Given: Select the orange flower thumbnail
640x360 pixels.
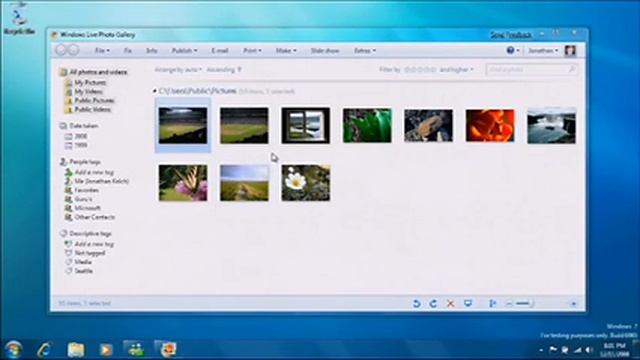Looking at the screenshot, I should pos(490,126).
